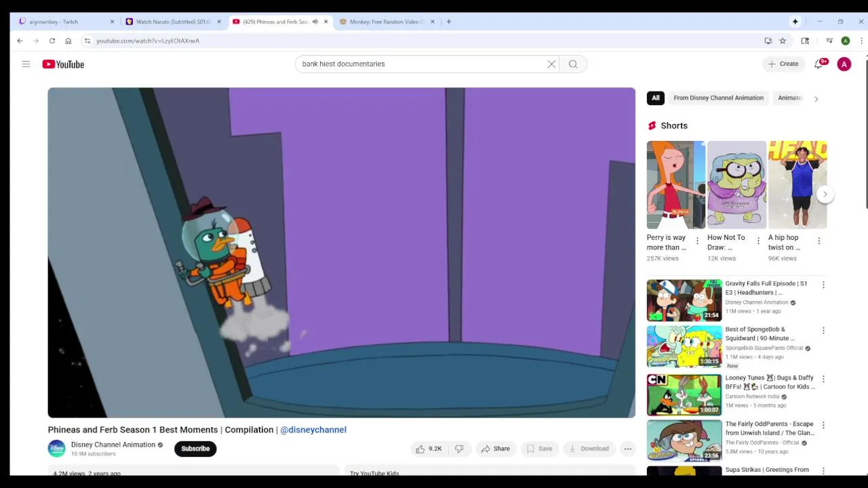The width and height of the screenshot is (868, 488).
Task: Download the video
Action: pyautogui.click(x=589, y=449)
